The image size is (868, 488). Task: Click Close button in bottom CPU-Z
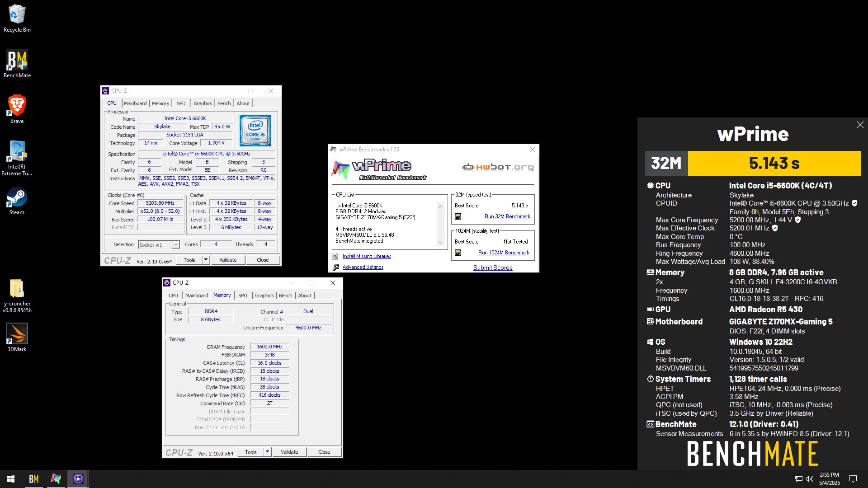[324, 452]
